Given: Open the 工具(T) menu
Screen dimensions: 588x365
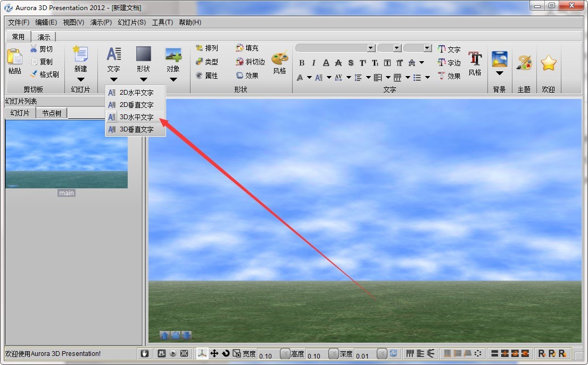Looking at the screenshot, I should click(162, 22).
